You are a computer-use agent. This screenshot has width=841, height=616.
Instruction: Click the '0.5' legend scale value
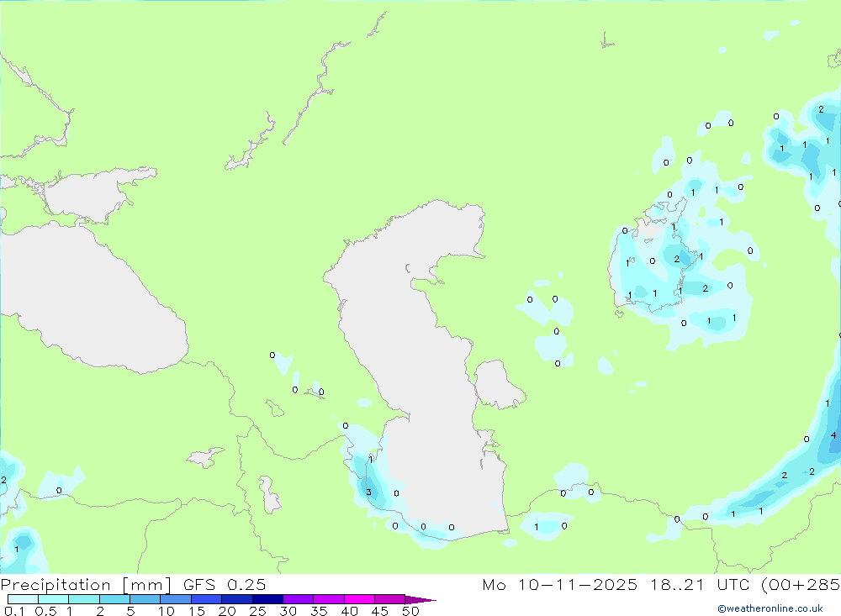point(45,611)
